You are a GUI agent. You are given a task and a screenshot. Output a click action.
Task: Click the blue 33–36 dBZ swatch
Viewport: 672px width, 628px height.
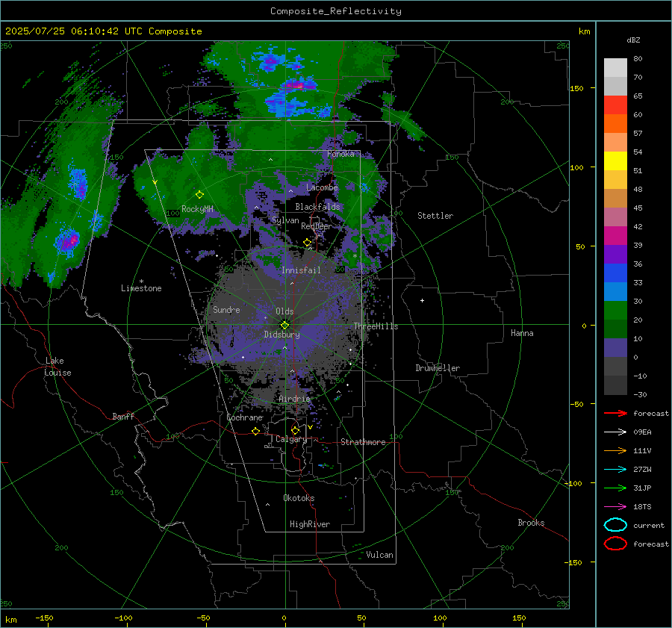click(x=615, y=273)
